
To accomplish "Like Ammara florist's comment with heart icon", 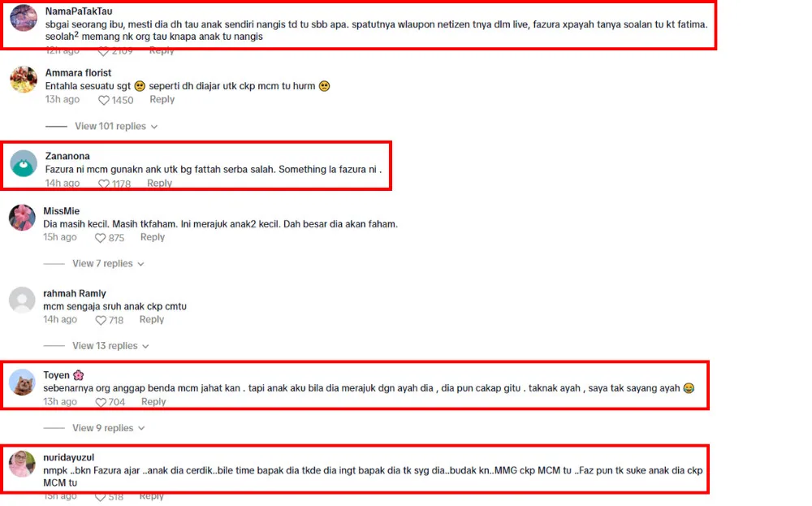I will 104,101.
